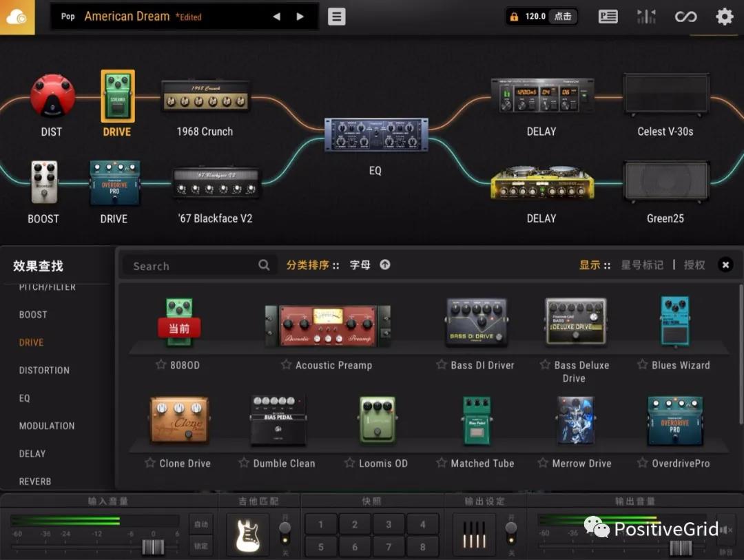Select the BOOST pedal in signal chain
The height and width of the screenshot is (560, 744).
44,183
